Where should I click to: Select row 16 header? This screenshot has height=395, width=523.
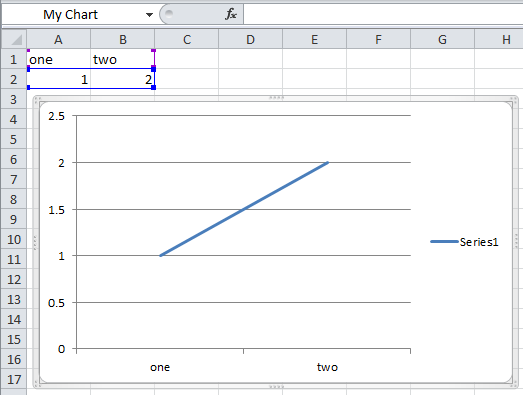pos(14,359)
